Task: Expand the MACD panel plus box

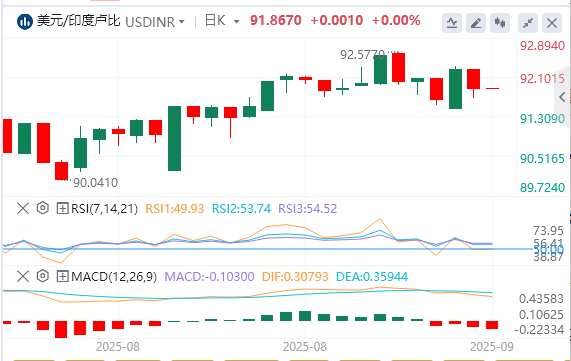Action: pyautogui.click(x=62, y=276)
